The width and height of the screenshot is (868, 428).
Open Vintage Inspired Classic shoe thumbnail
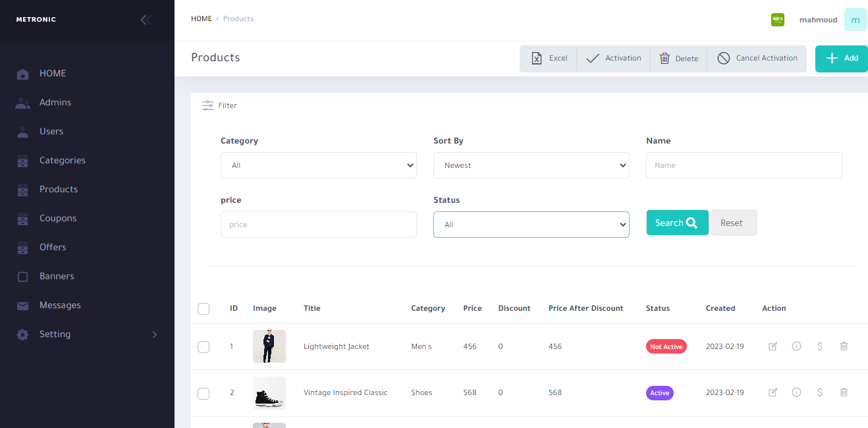[269, 393]
